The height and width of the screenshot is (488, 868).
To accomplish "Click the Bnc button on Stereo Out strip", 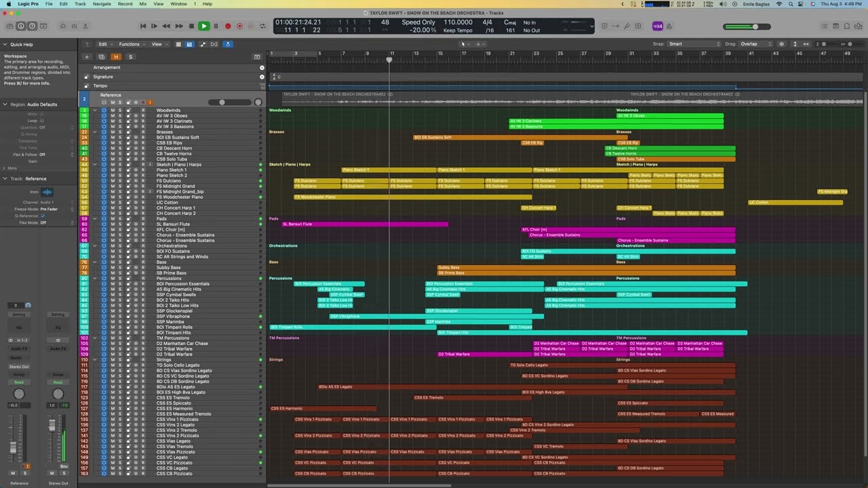I will coord(64,466).
